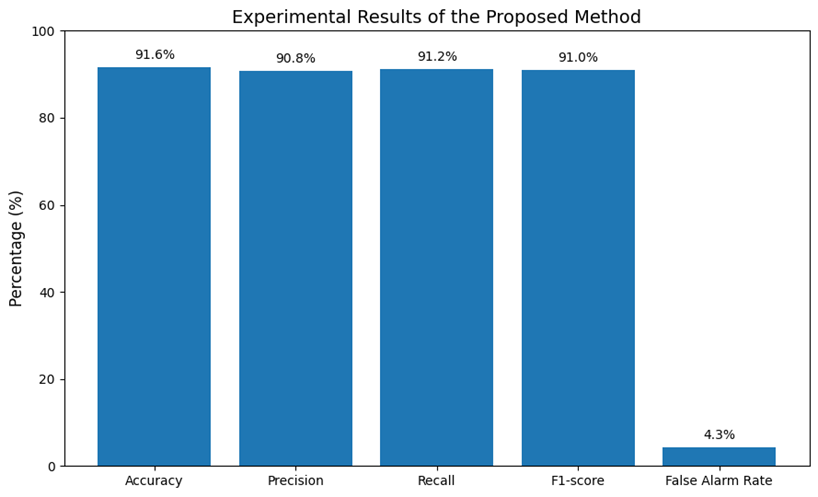This screenshot has width=818, height=497.
Task: Click the 91.6% value label
Action: pos(155,55)
